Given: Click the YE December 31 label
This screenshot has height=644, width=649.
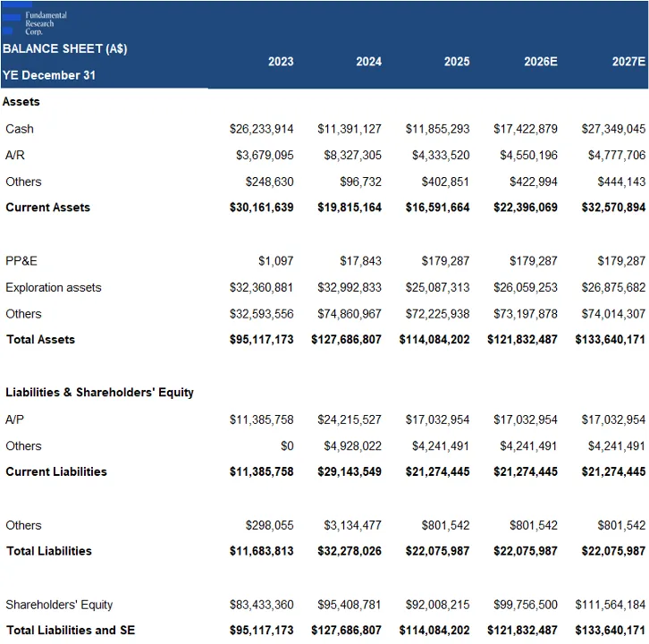Looking at the screenshot, I should pos(49,76).
